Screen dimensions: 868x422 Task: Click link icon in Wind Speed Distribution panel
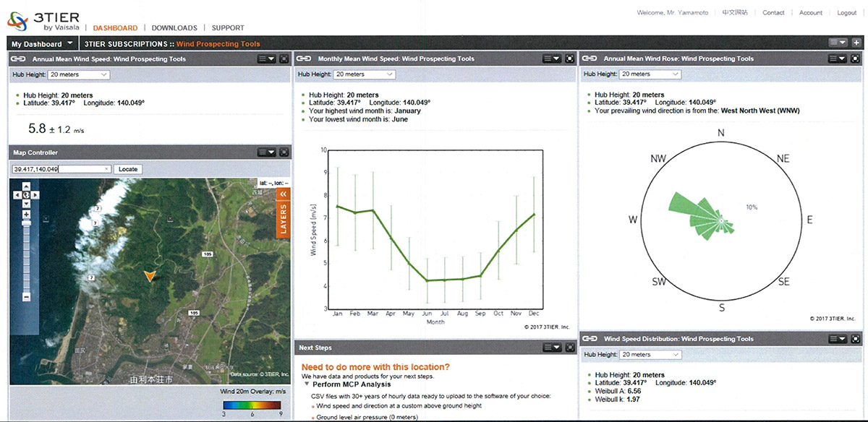(590, 339)
